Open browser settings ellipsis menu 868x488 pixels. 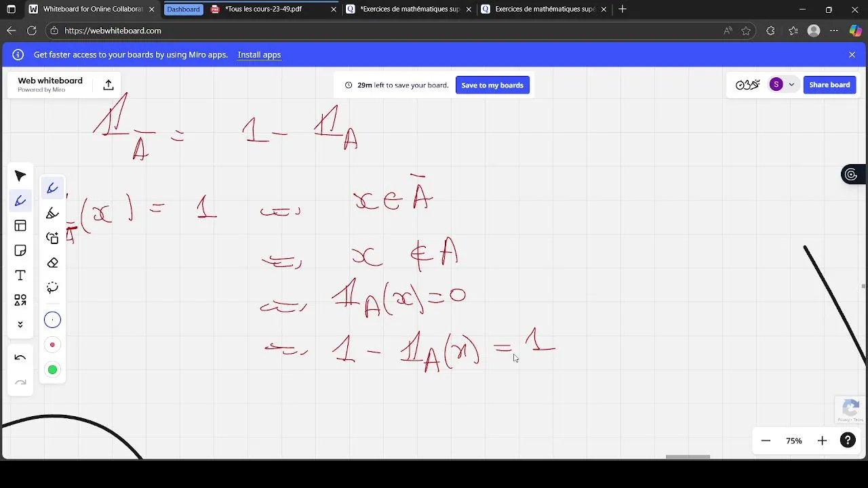coord(834,30)
